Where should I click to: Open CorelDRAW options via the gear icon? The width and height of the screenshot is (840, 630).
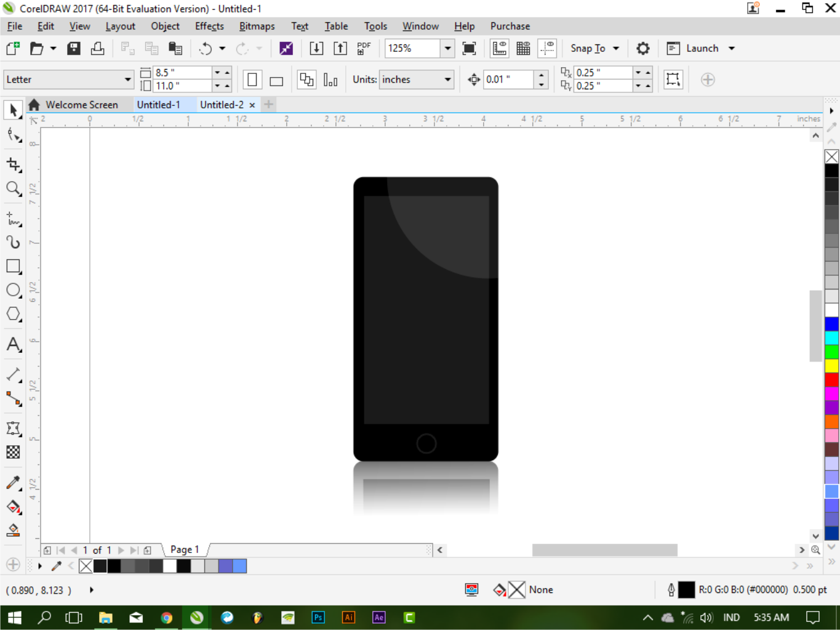tap(642, 48)
